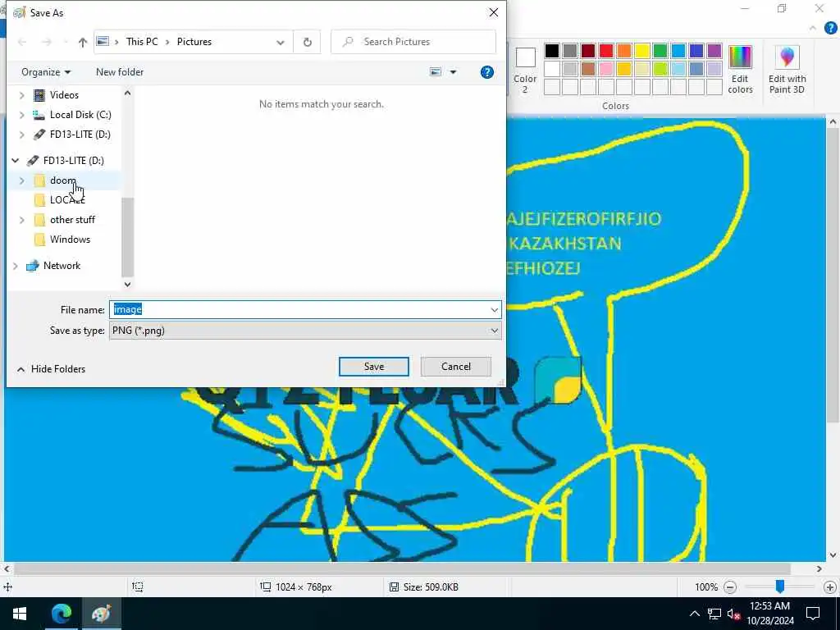Viewport: 840px width, 630px height.
Task: Select This PC in address bar
Action: (x=142, y=42)
